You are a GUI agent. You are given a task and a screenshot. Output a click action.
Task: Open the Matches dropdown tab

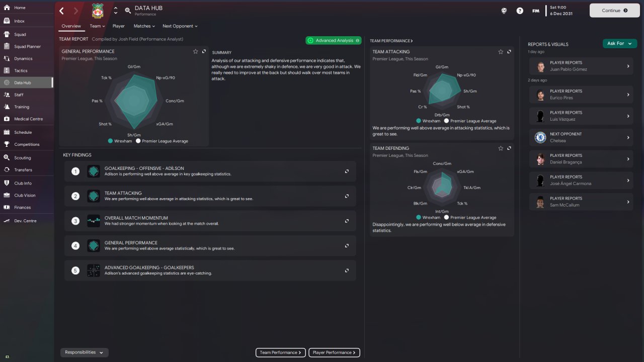(x=144, y=26)
